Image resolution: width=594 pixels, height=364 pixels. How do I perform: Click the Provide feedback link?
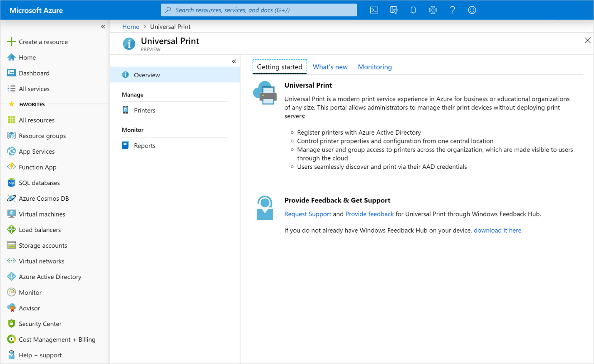tap(369, 214)
